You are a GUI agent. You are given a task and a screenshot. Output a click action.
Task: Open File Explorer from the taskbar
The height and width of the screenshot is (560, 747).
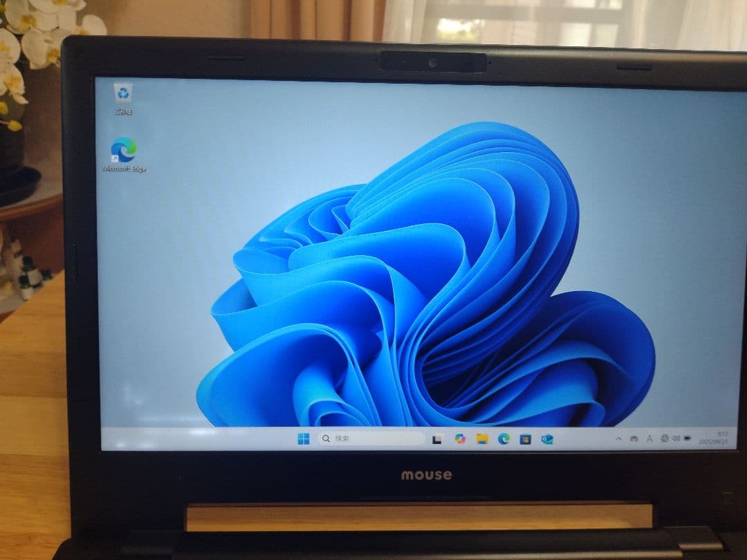[482, 439]
